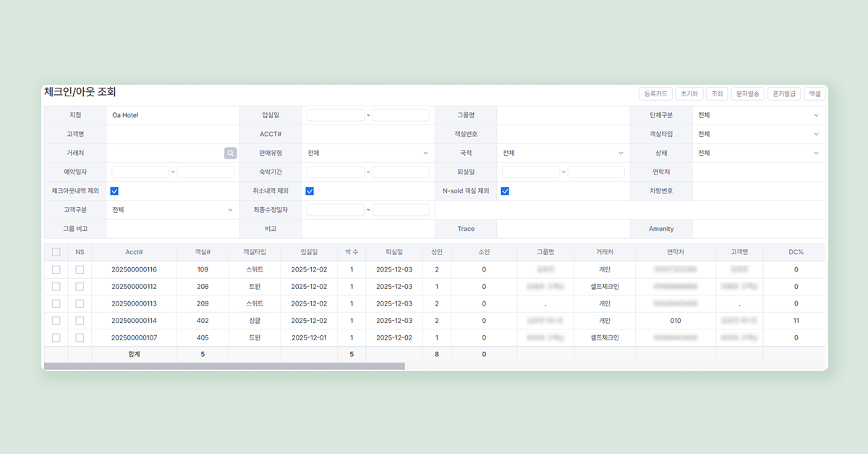Open the 국적 dropdown
This screenshot has height=454, width=868.
click(x=563, y=153)
